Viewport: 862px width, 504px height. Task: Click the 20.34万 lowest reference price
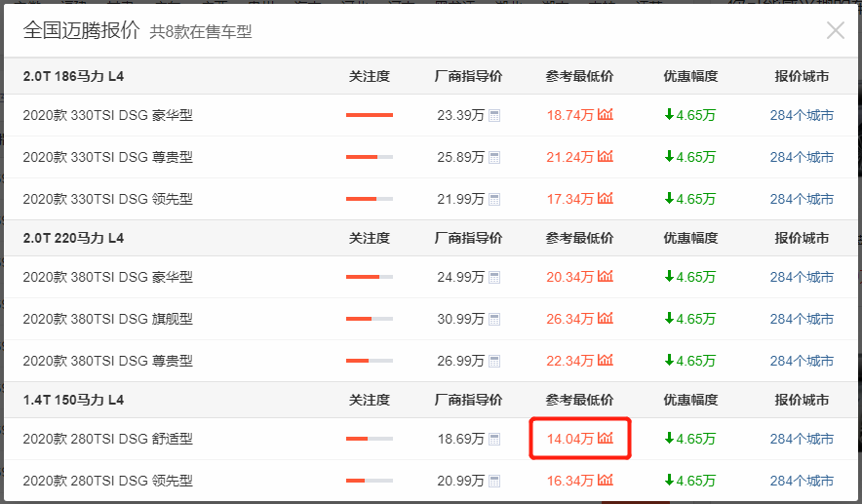click(570, 277)
